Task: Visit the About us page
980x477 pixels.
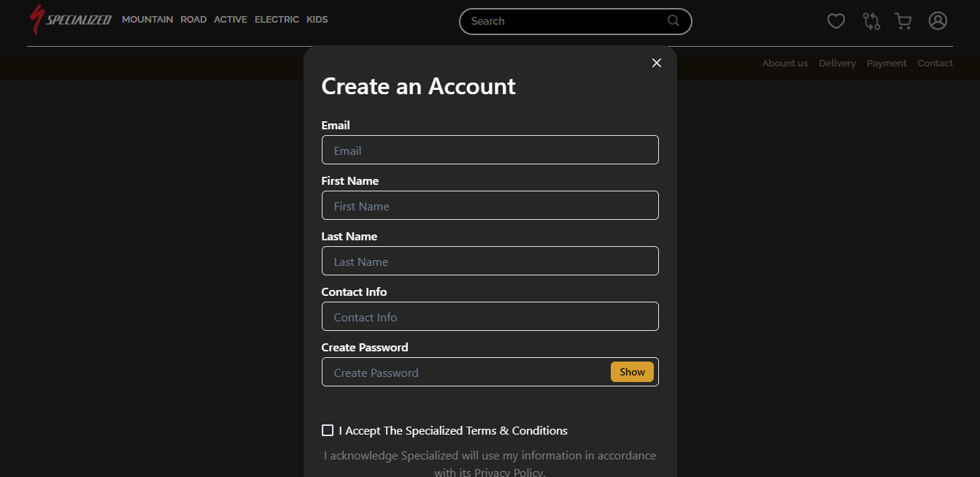Action: click(784, 63)
